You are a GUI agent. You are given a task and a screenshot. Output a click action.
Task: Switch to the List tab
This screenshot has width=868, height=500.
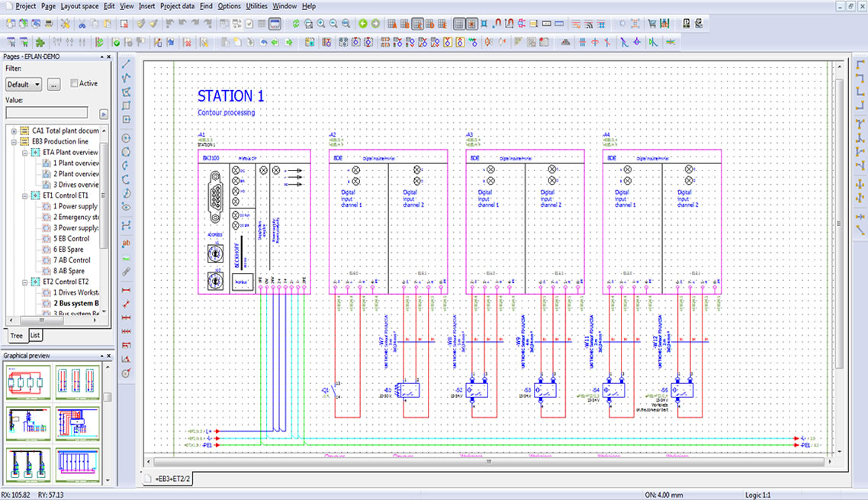tap(35, 335)
